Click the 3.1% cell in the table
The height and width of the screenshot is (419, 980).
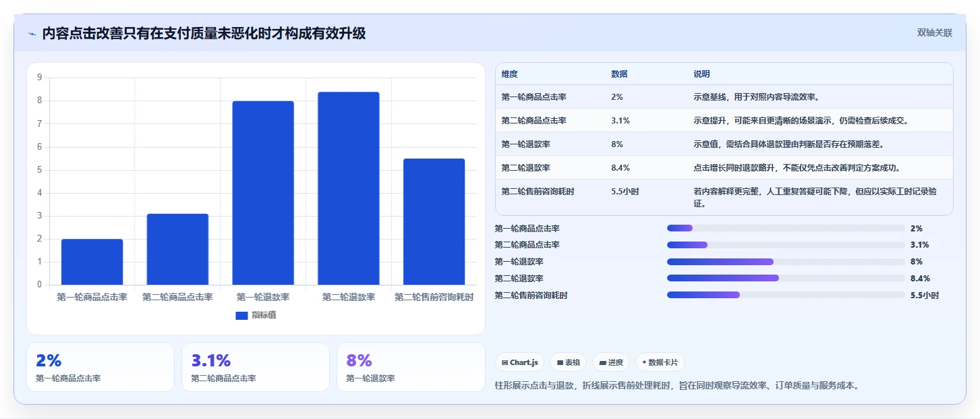coord(621,121)
